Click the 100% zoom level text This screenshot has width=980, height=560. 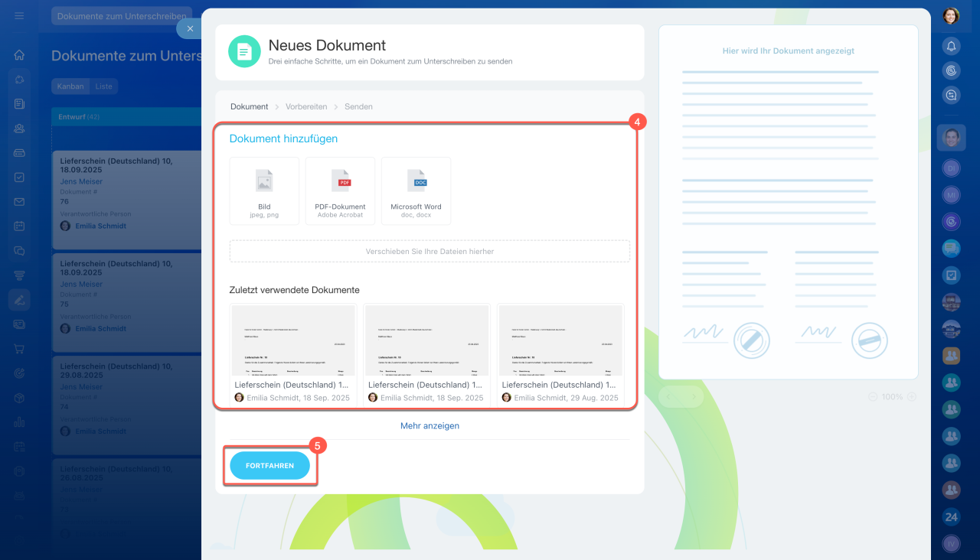892,397
